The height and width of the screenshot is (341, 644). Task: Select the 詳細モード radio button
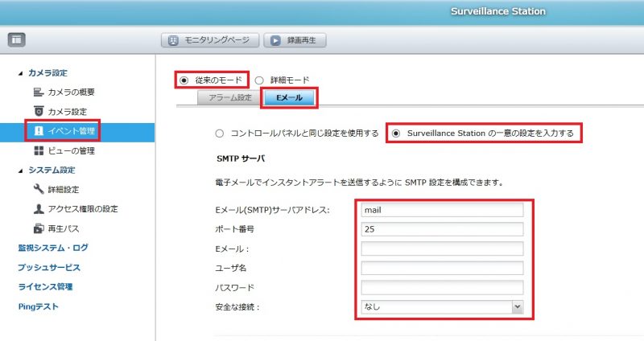coord(259,80)
